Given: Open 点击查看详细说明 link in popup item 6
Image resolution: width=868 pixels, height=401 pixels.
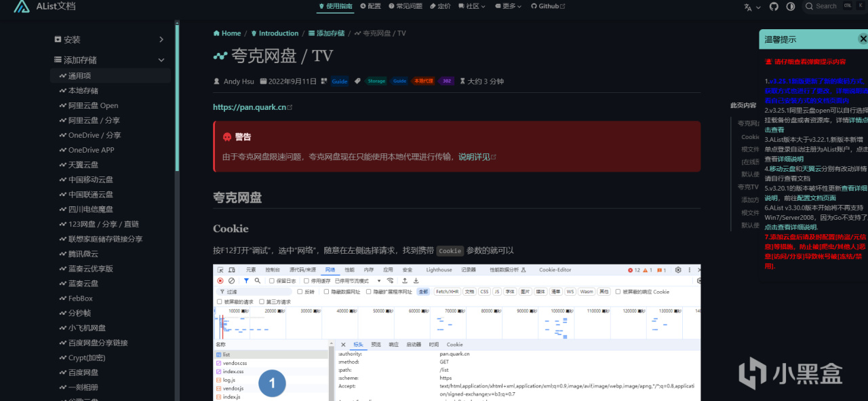Looking at the screenshot, I should 791,227.
